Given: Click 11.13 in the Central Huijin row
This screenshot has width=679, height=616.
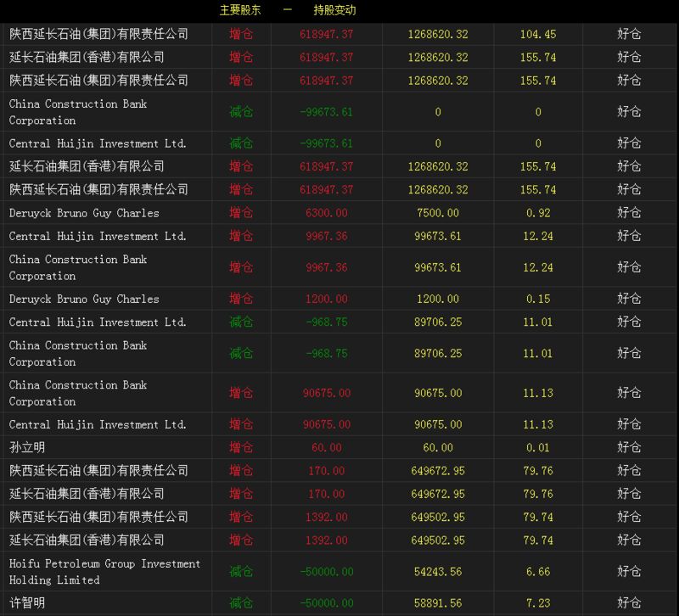Looking at the screenshot, I should point(538,424).
